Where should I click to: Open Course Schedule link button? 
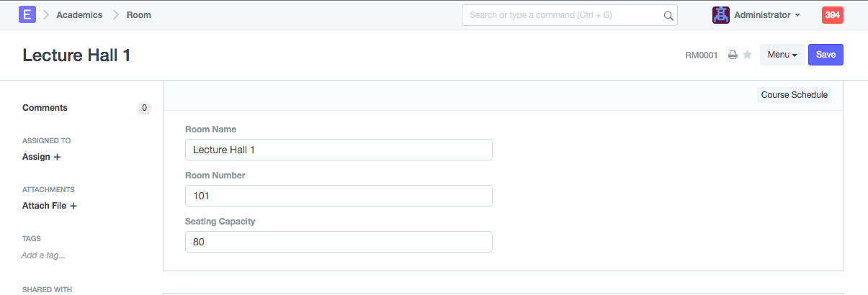pyautogui.click(x=795, y=95)
